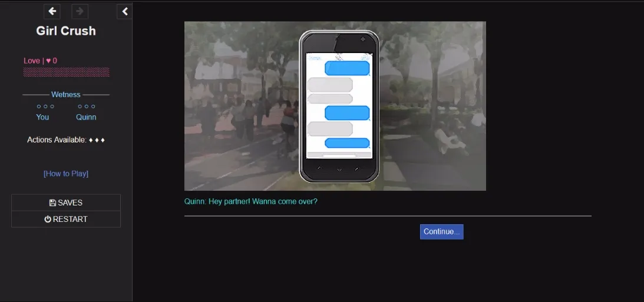The width and height of the screenshot is (644, 302).
Task: Tap the phone's bottom center navigation button
Action: pos(339,169)
